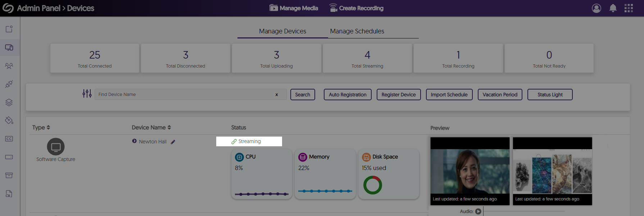This screenshot has height=216, width=644.
Task: Click the Total Not Ready card
Action: click(x=549, y=58)
